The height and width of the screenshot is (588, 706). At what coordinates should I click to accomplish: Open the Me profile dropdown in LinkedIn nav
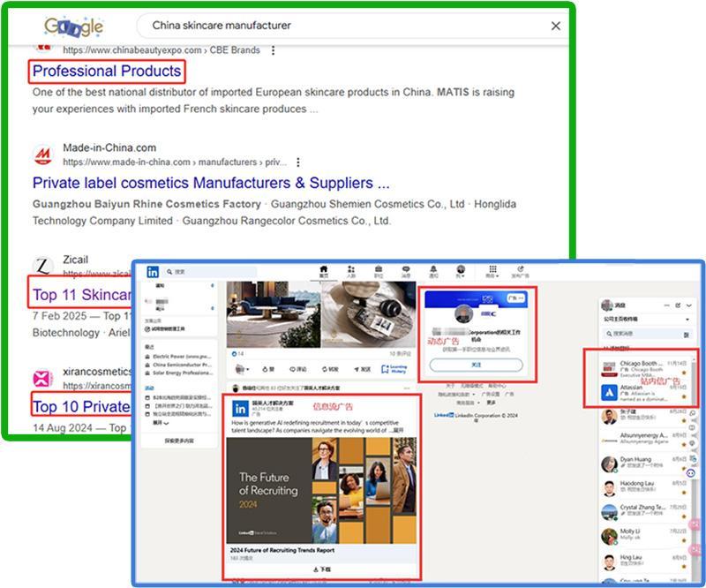[x=460, y=272]
